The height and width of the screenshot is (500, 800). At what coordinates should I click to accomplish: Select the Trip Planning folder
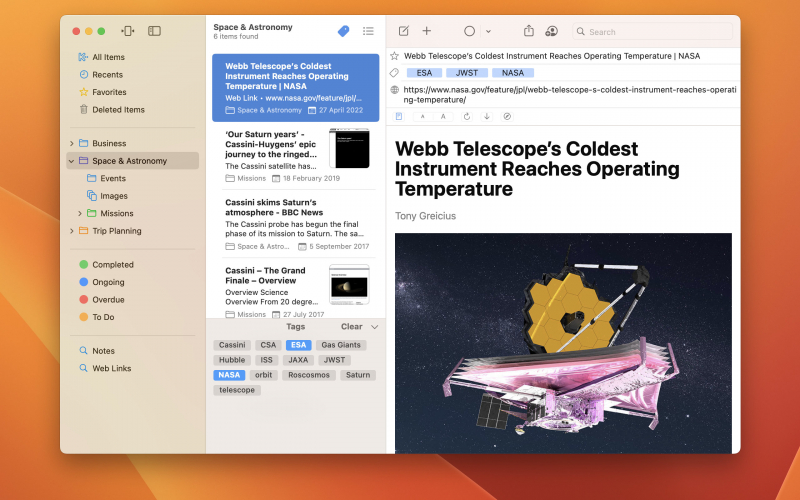coord(117,231)
